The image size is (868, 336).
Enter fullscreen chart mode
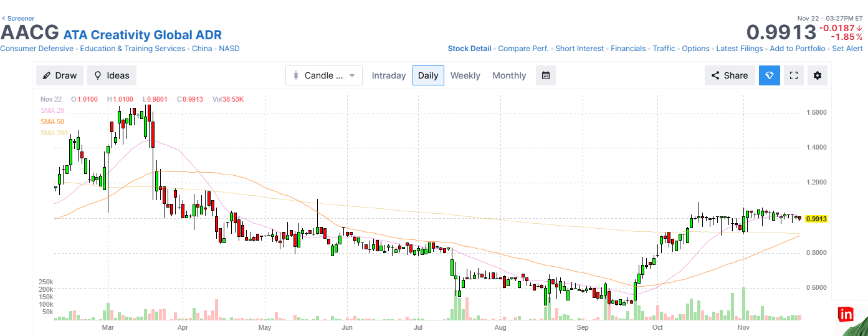tap(794, 75)
